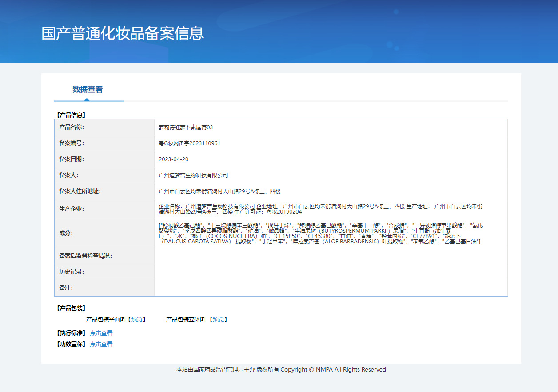Open 功效宣称 点击查看 link

tap(101, 344)
